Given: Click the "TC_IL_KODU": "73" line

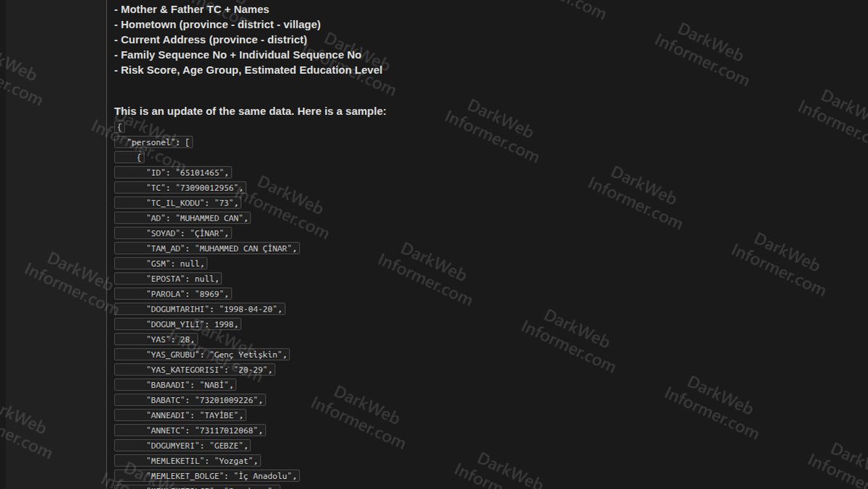Looking at the screenshot, I should pos(177,203).
